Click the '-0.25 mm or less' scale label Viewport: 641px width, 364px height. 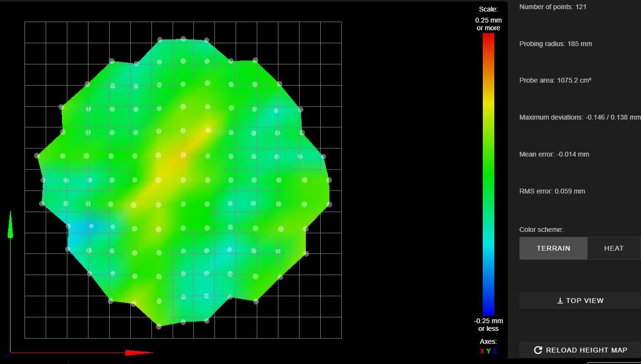pos(489,325)
